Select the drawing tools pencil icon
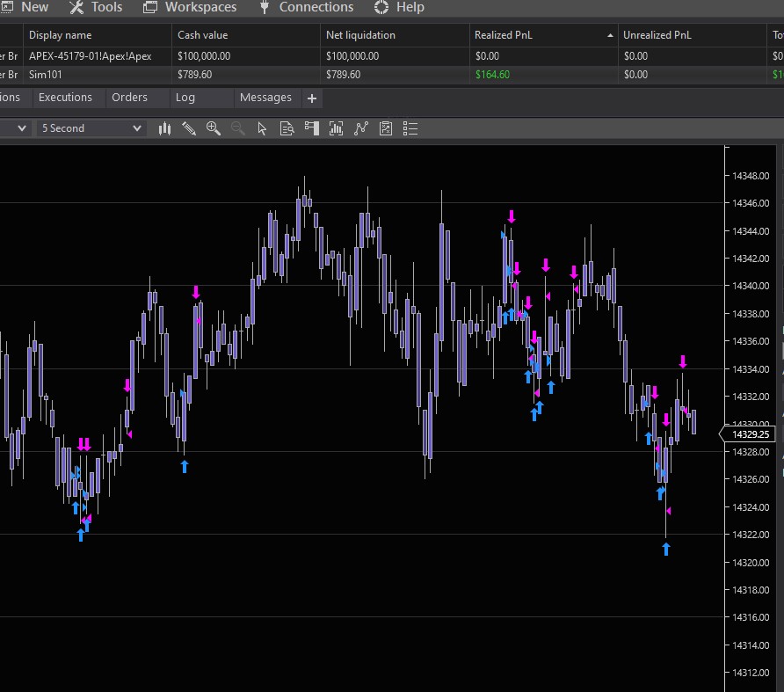The image size is (784, 692). pyautogui.click(x=189, y=128)
